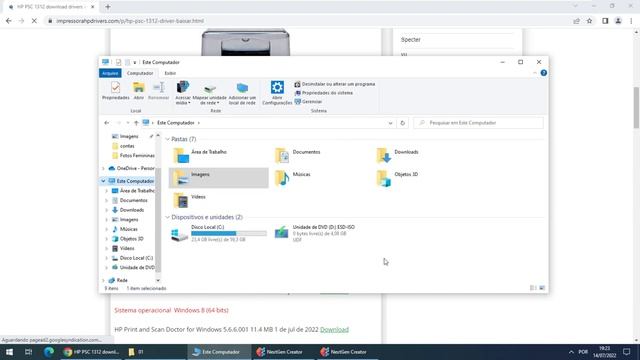
Task: Collapse the Pastas (7) group
Action: point(167,139)
